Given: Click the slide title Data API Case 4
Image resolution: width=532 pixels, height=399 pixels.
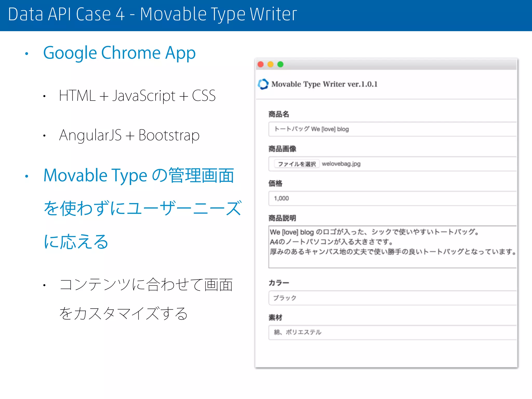Looking at the screenshot, I should (152, 14).
